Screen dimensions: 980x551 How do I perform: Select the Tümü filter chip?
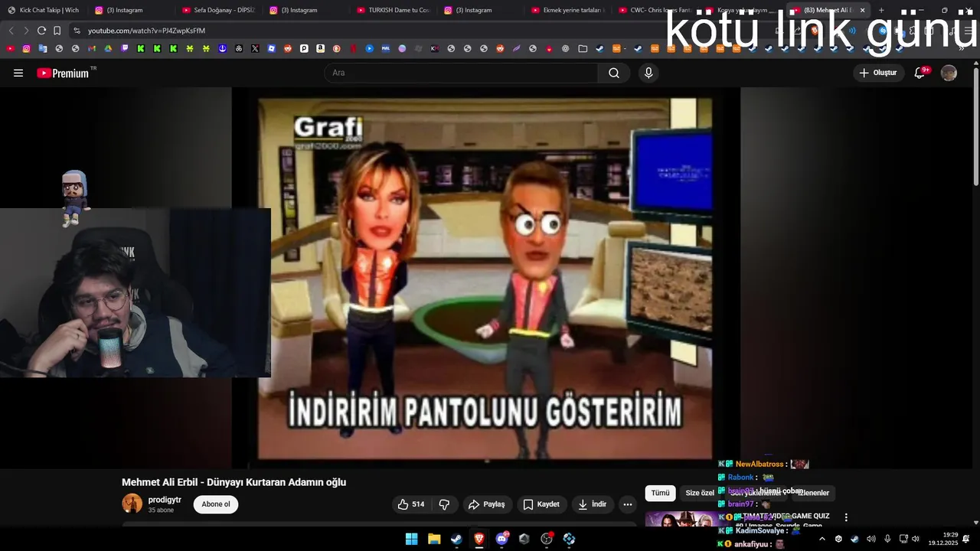pos(660,493)
